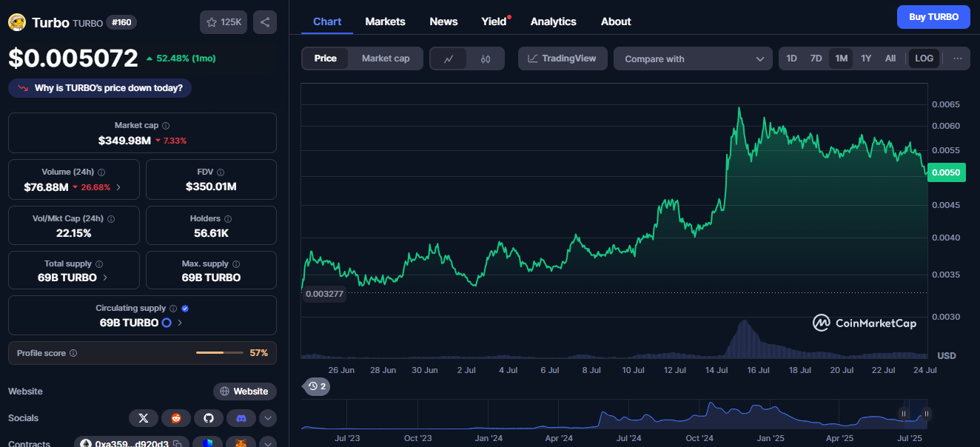980x447 pixels.
Task: Show Circulating supply info icon
Action: click(x=173, y=309)
